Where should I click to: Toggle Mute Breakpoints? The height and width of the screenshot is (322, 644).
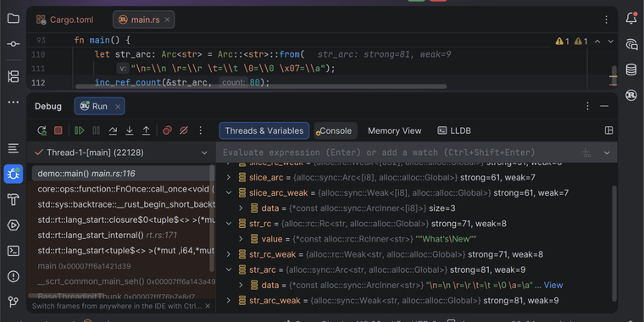[x=184, y=130]
